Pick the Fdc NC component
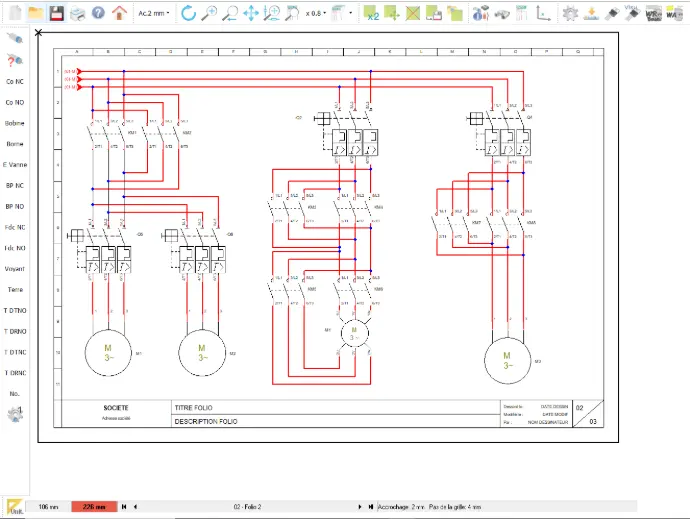The image size is (690, 519). point(15,227)
